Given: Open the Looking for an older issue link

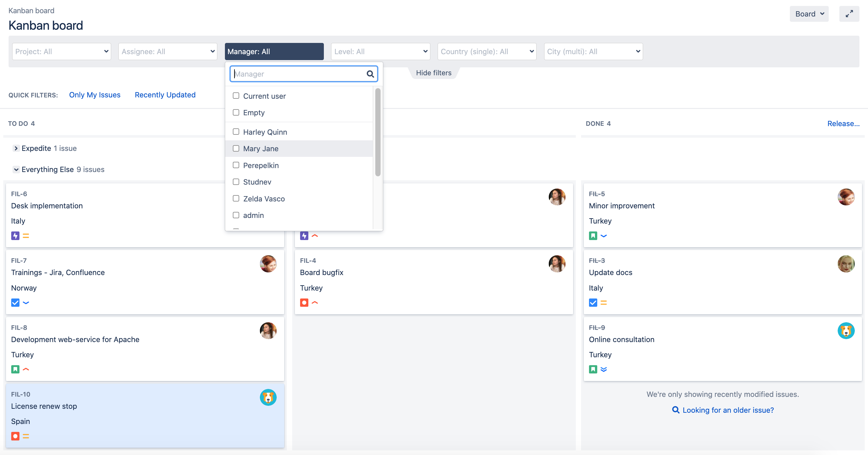Looking at the screenshot, I should 728,410.
